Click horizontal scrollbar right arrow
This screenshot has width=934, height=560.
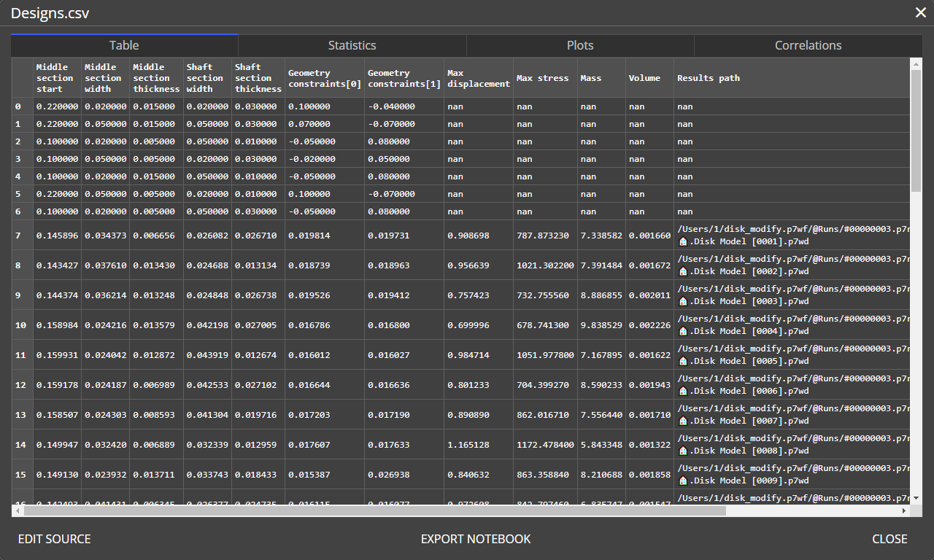[905, 511]
